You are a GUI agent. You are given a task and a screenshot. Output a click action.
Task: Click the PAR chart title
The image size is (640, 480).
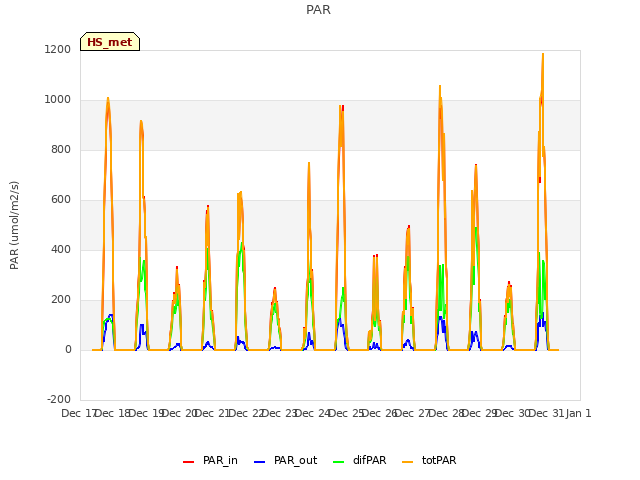[x=318, y=10]
